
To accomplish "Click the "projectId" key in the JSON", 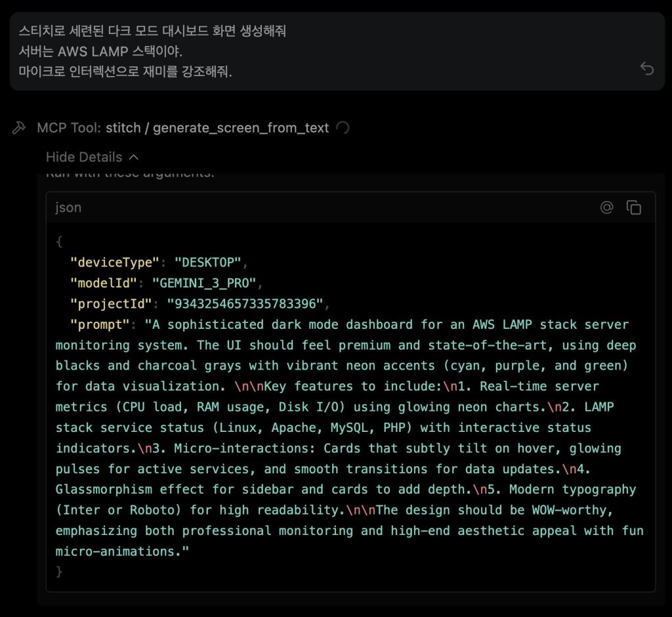I will pyautogui.click(x=111, y=304).
